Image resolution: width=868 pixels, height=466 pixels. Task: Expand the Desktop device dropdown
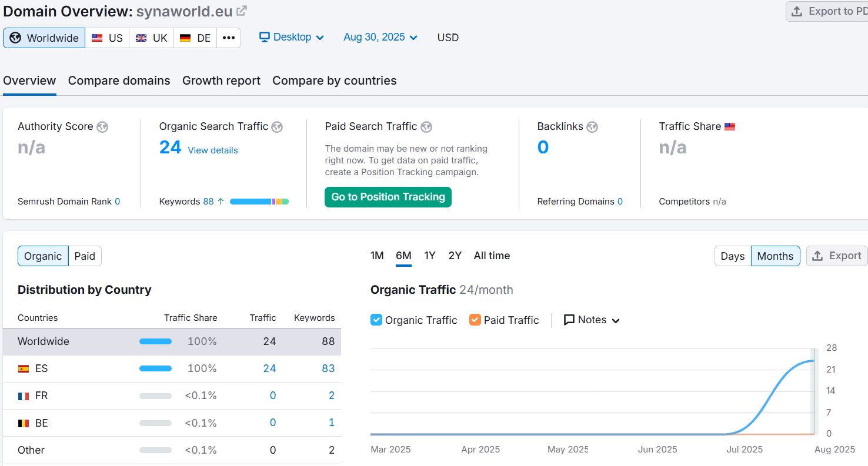click(x=292, y=38)
